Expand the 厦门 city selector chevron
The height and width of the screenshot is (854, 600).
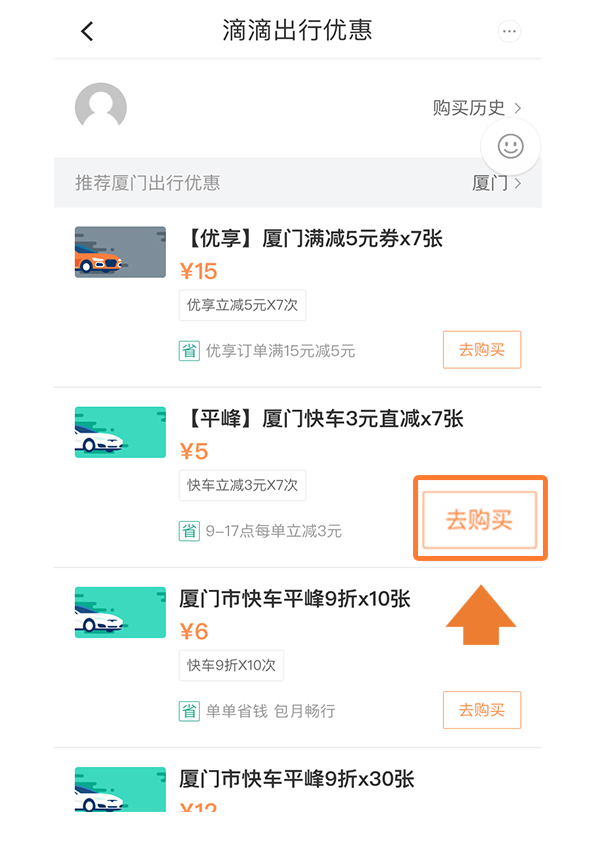pyautogui.click(x=518, y=184)
